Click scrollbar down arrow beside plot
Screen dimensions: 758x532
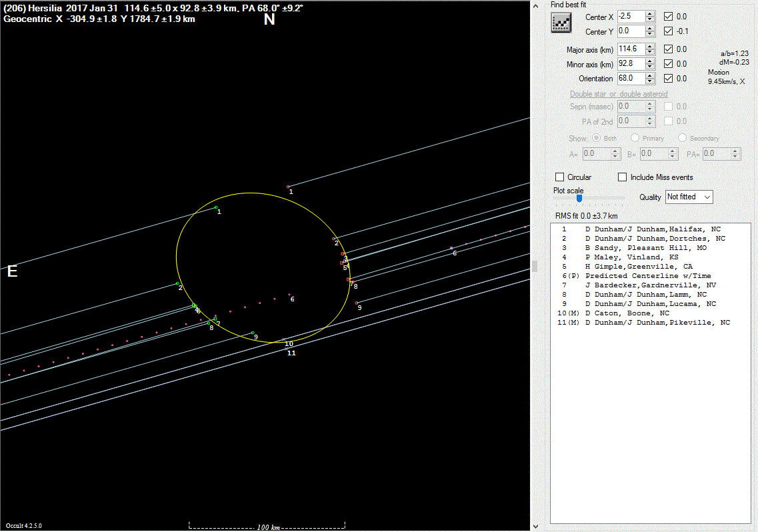(x=535, y=526)
